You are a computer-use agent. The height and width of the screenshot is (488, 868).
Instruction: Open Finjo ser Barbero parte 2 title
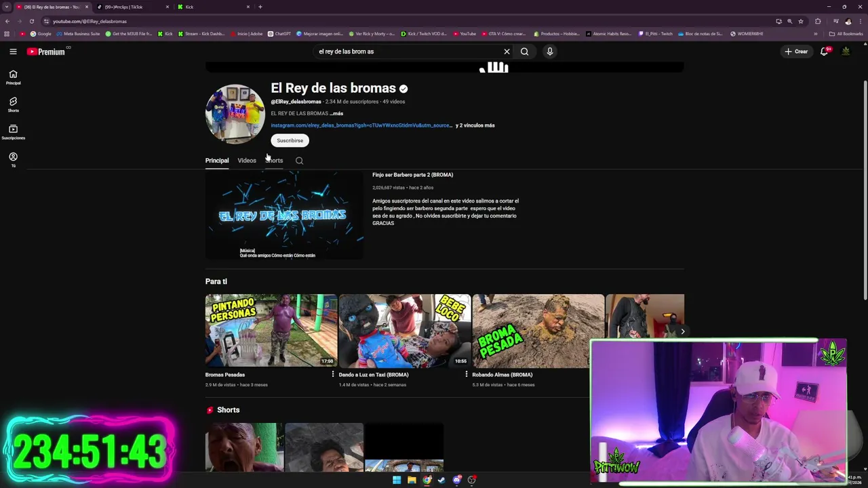pos(412,175)
